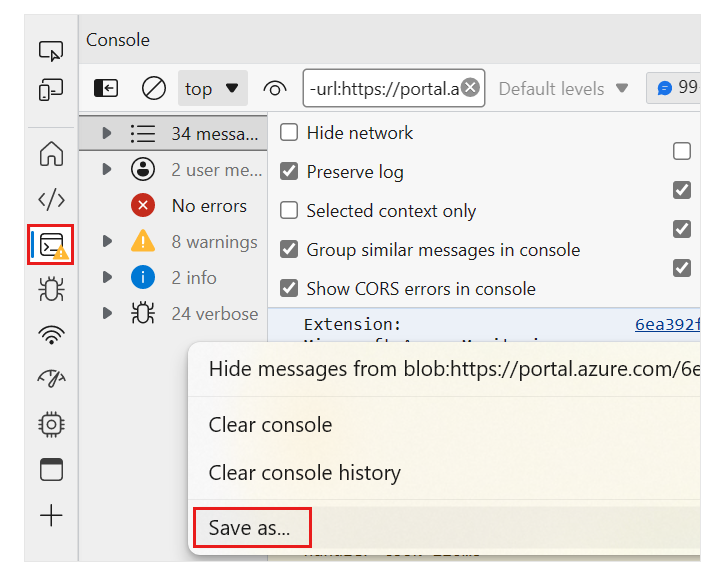Open the top context dropdown

coord(213,88)
